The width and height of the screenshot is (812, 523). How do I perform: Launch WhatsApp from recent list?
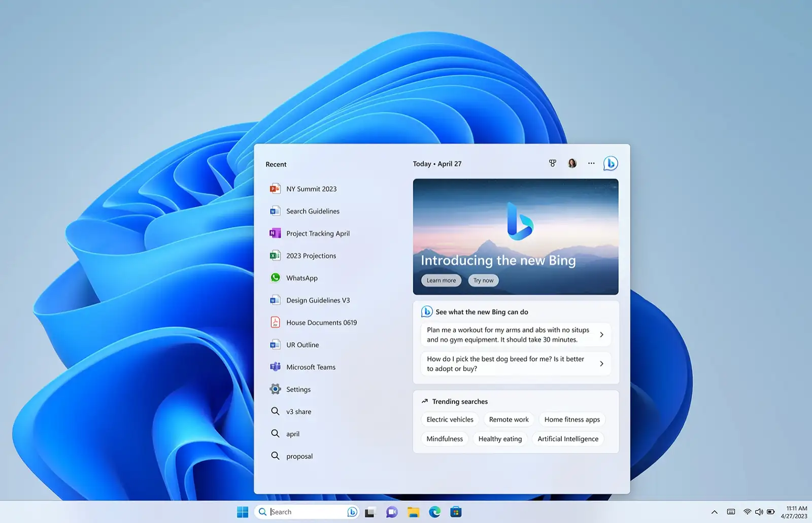coord(293,278)
